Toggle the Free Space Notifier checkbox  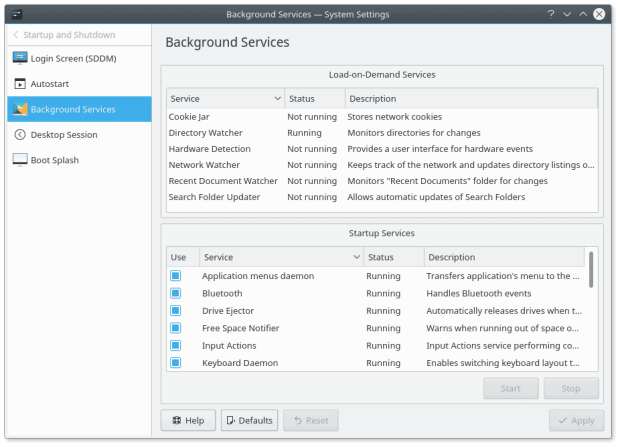(175, 328)
